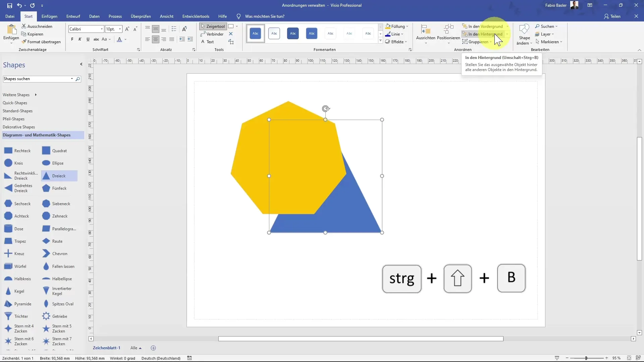This screenshot has height=362, width=644.
Task: Toggle strikethrough abc button
Action: point(96,39)
